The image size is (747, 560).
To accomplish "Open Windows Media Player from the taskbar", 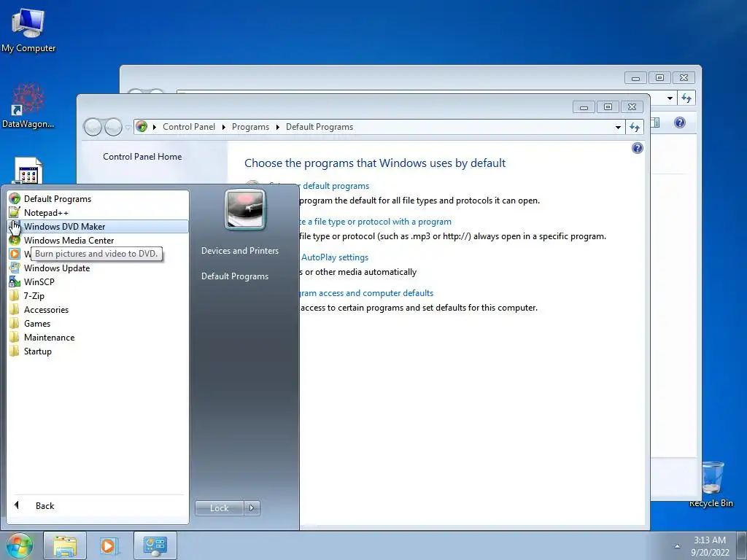I will click(108, 545).
